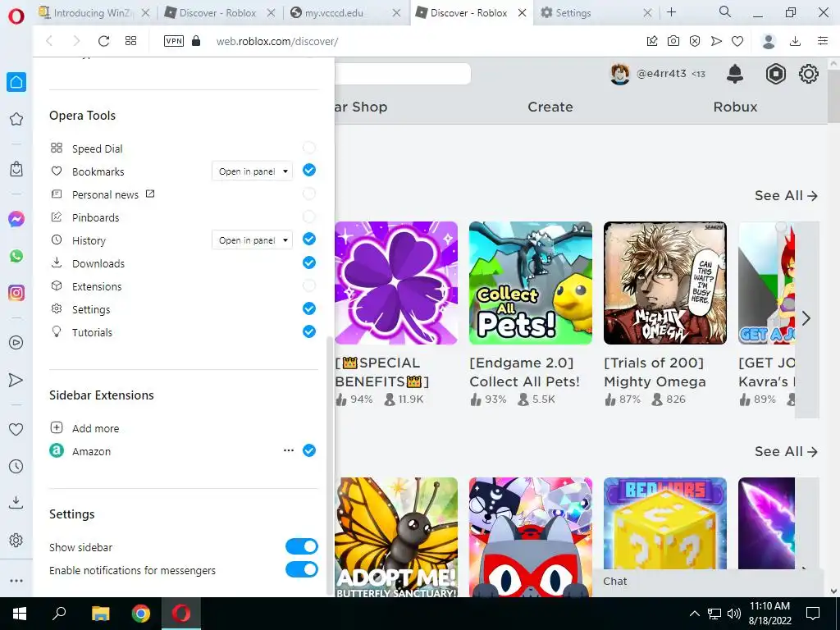Click the address bar URL

tap(277, 41)
